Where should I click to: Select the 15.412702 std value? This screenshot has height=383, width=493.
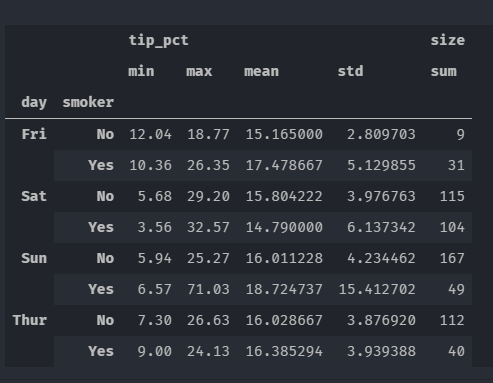(377, 289)
